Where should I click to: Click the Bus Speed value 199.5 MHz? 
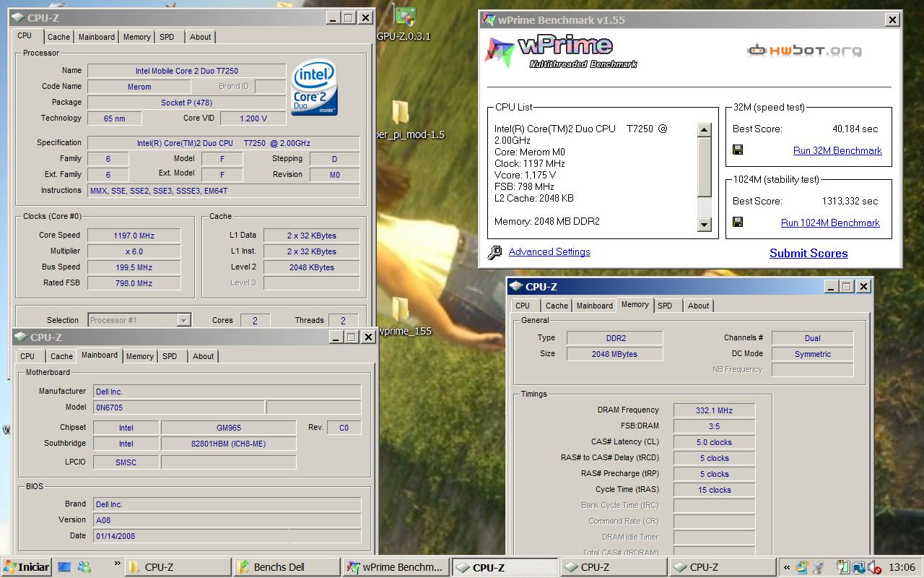[134, 267]
